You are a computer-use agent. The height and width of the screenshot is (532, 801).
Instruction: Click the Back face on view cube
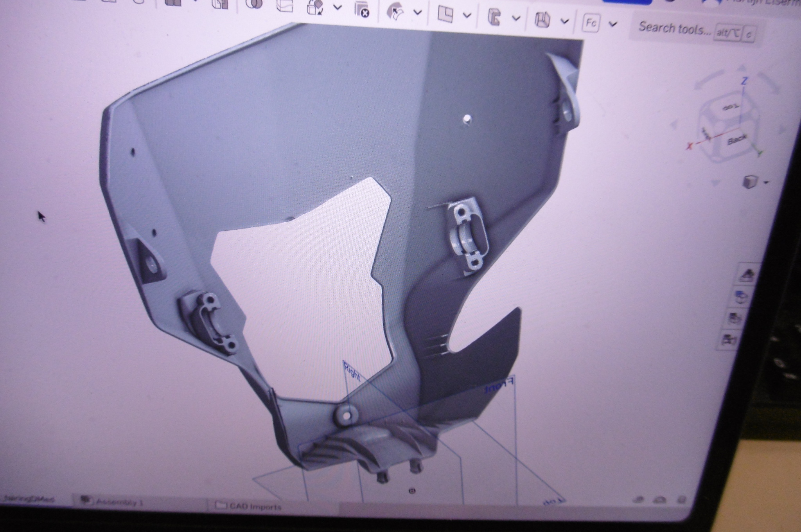[736, 140]
